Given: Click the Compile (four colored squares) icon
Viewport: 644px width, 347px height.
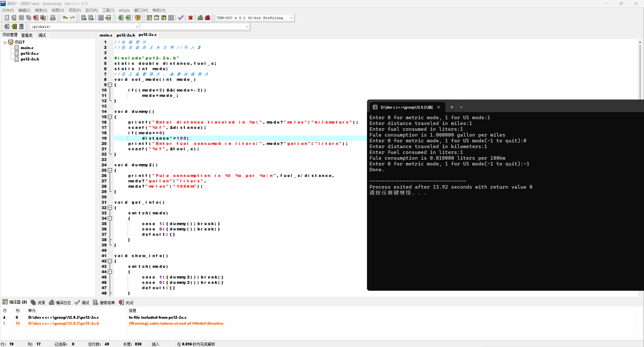Looking at the screenshot, I should pyautogui.click(x=149, y=18).
